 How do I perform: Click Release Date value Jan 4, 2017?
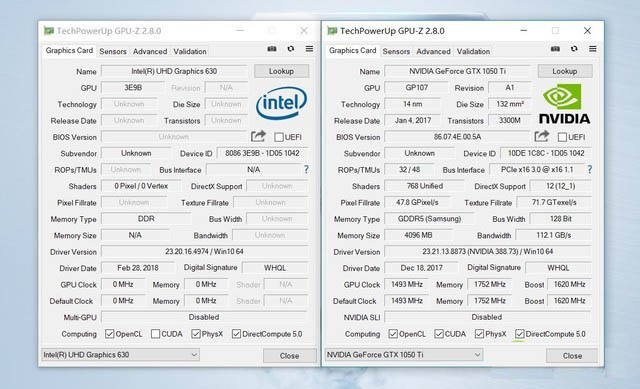coord(413,120)
